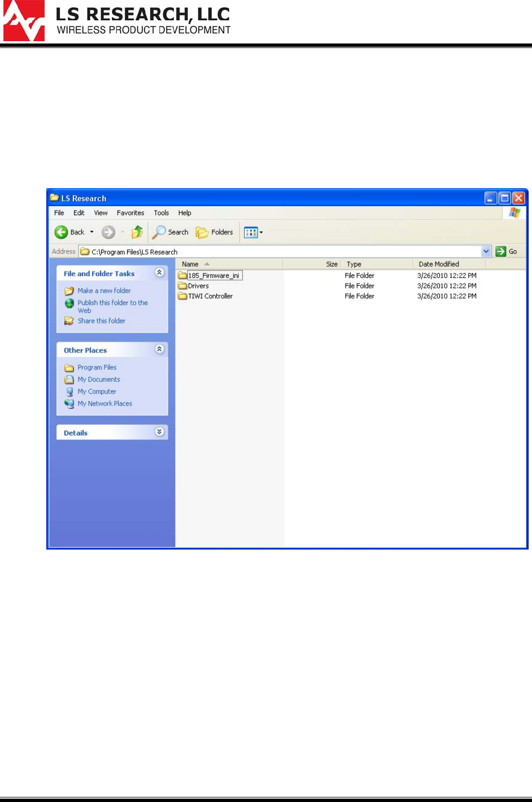Screen dimensions: 532x802
Task: Click the Make a new folder icon
Action: [69, 291]
